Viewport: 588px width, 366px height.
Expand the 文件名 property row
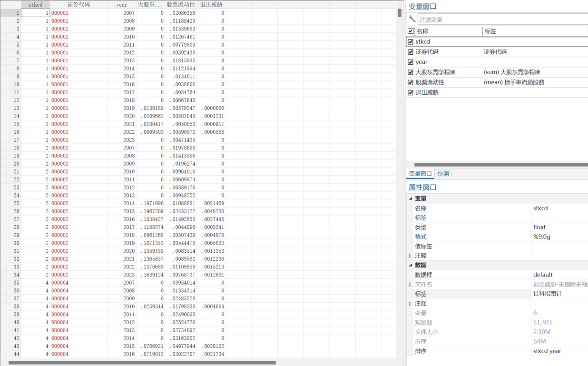(411, 284)
